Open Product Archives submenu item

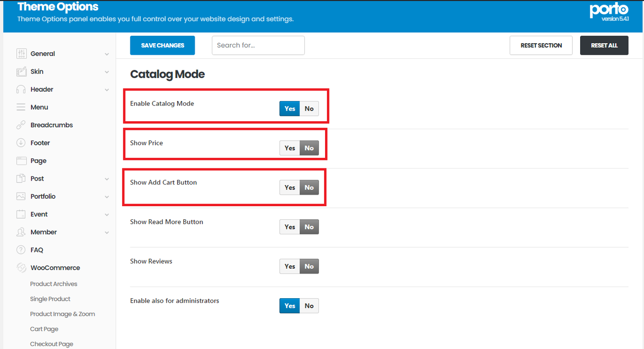pos(54,284)
